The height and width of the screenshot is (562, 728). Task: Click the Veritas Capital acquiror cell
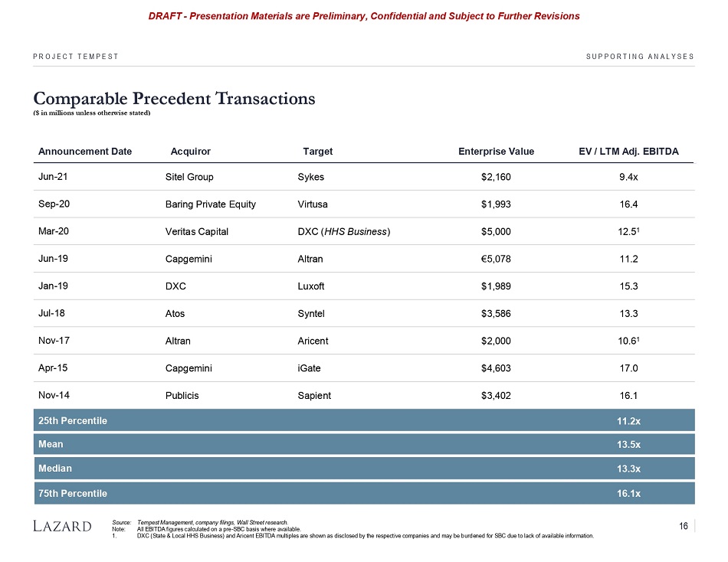pyautogui.click(x=197, y=231)
